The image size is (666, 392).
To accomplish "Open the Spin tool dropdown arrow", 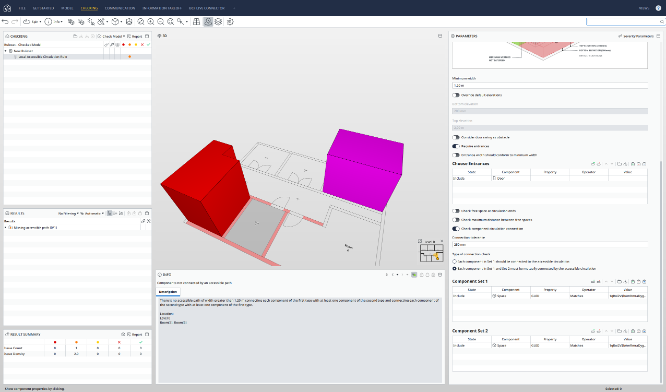I will [x=40, y=22].
